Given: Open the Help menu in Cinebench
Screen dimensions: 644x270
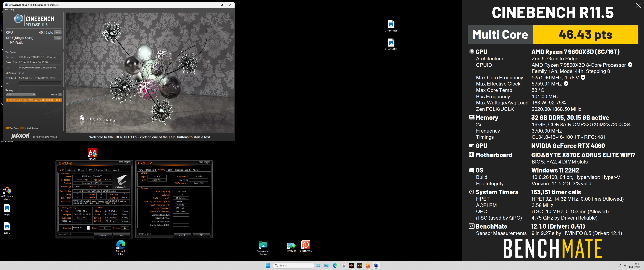Looking at the screenshot, I should pyautogui.click(x=12, y=10).
